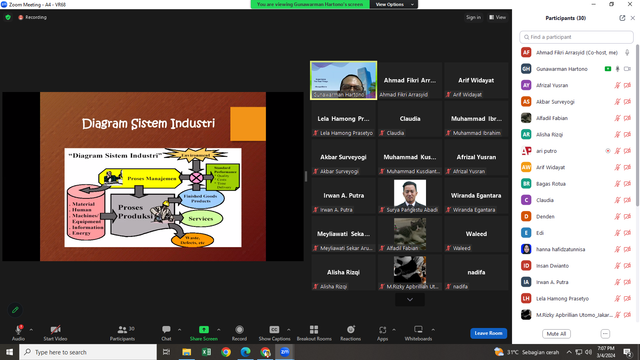
Task: Click the shared Diagram Sistem Industri slide
Action: point(153,176)
